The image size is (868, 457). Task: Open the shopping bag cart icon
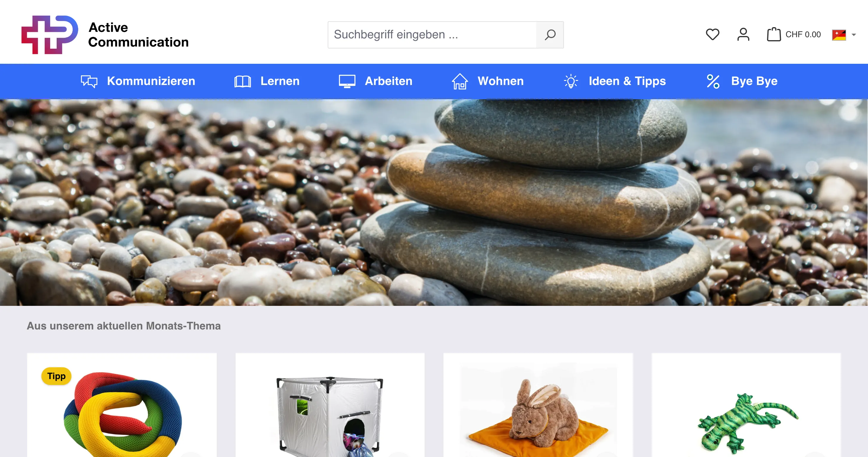point(774,34)
